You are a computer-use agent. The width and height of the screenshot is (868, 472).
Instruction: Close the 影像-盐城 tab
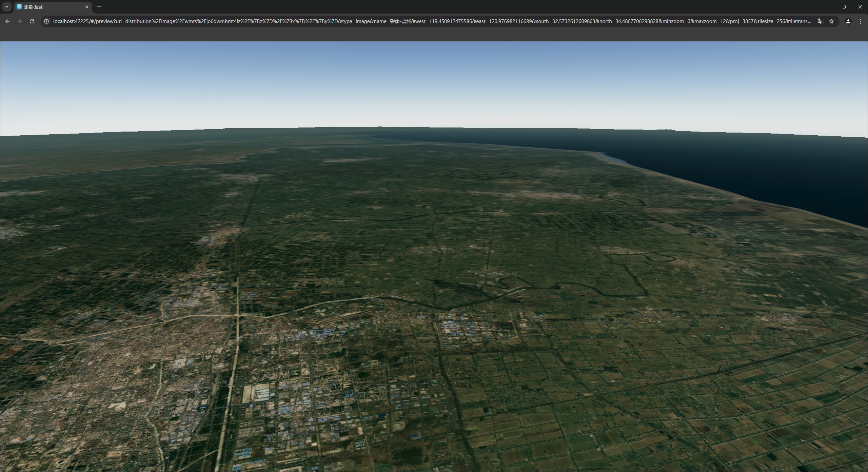[87, 7]
